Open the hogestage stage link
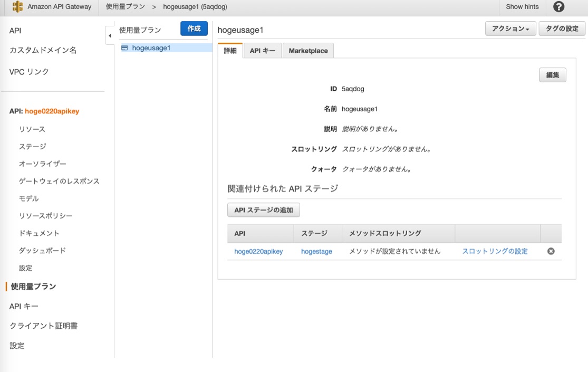588x372 pixels. (316, 252)
